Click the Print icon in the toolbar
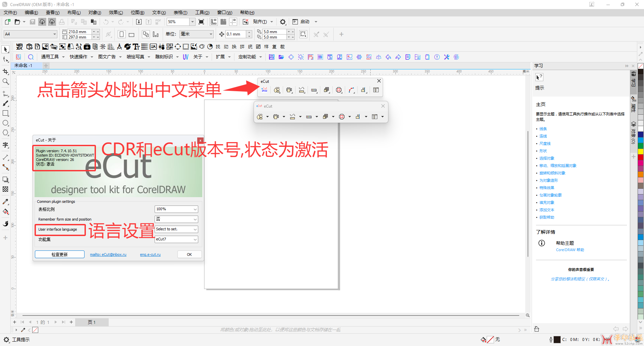Screen dimensions: 644x346 click(62, 22)
